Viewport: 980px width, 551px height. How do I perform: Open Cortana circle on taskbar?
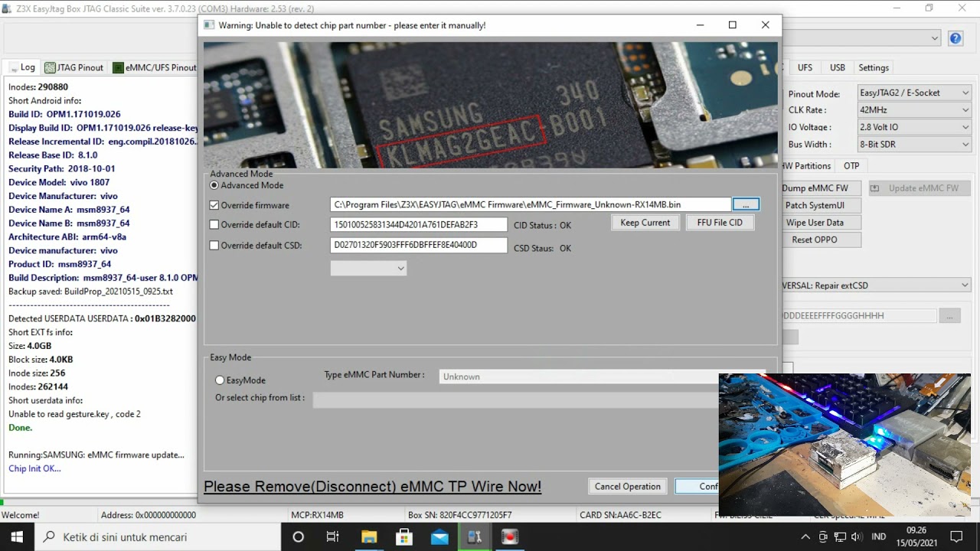[299, 537]
